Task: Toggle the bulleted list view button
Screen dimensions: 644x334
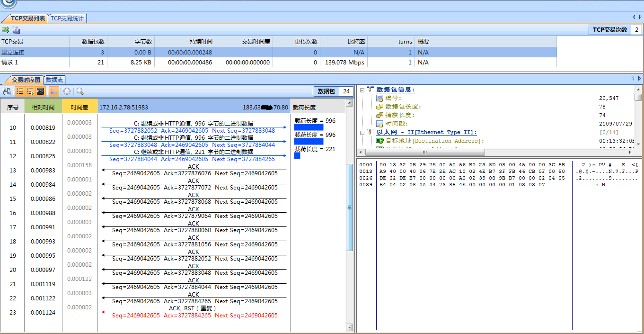Action: tap(19, 91)
